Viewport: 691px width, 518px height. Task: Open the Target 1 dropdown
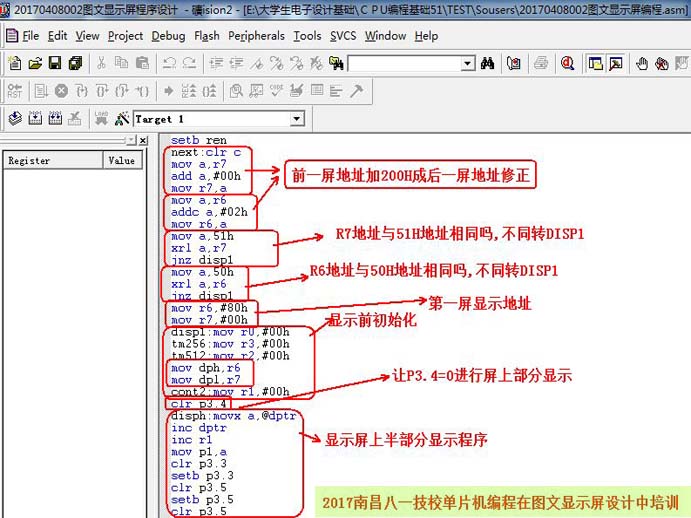[x=296, y=119]
